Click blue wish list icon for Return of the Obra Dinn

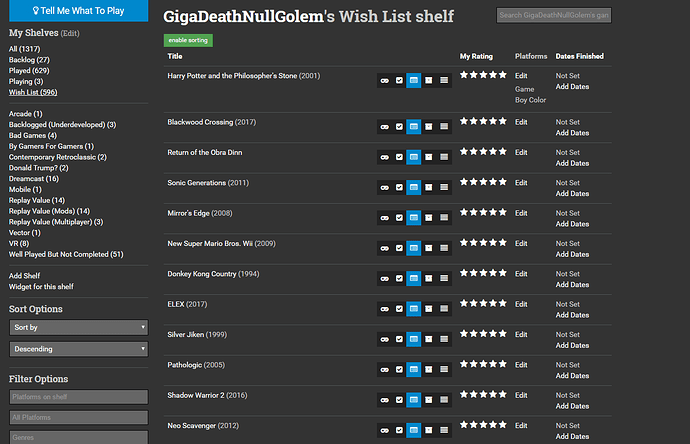[x=414, y=157]
